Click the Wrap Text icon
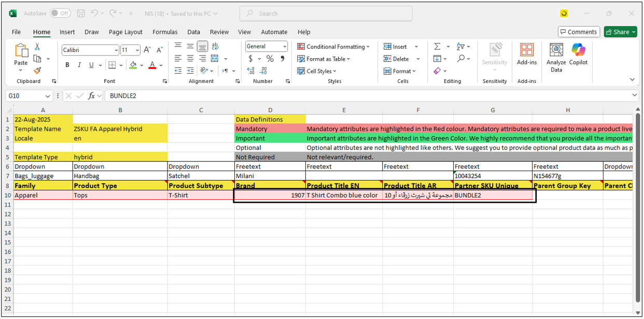This screenshot has width=644, height=319. click(x=215, y=46)
